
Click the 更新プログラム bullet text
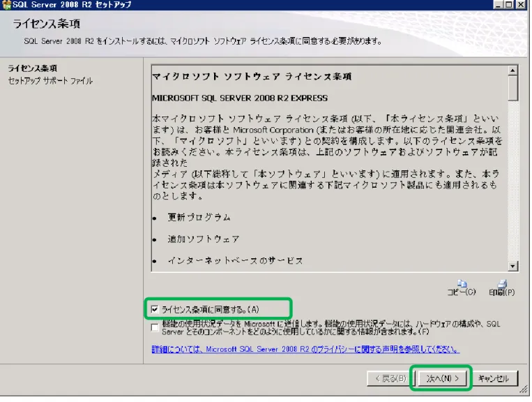pyautogui.click(x=199, y=217)
